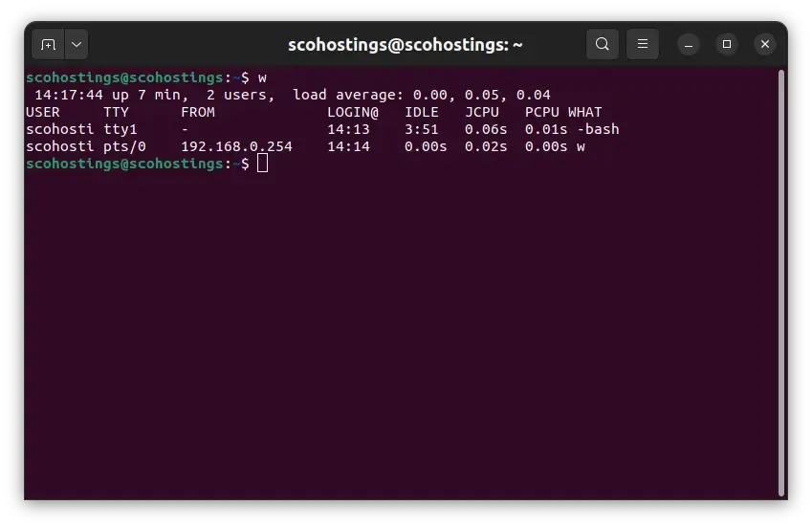Image resolution: width=812 pixels, height=527 pixels.
Task: Click the tty1 entry
Action: [x=121, y=129]
